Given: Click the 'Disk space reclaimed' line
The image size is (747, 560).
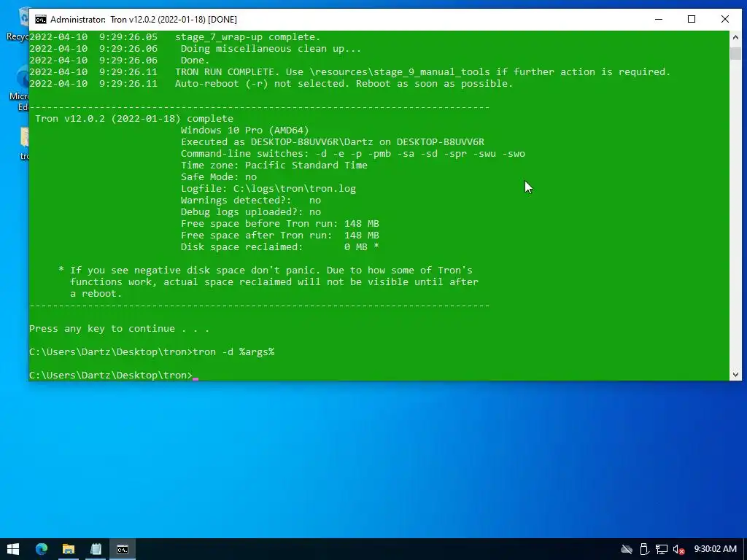Looking at the screenshot, I should 279,247.
